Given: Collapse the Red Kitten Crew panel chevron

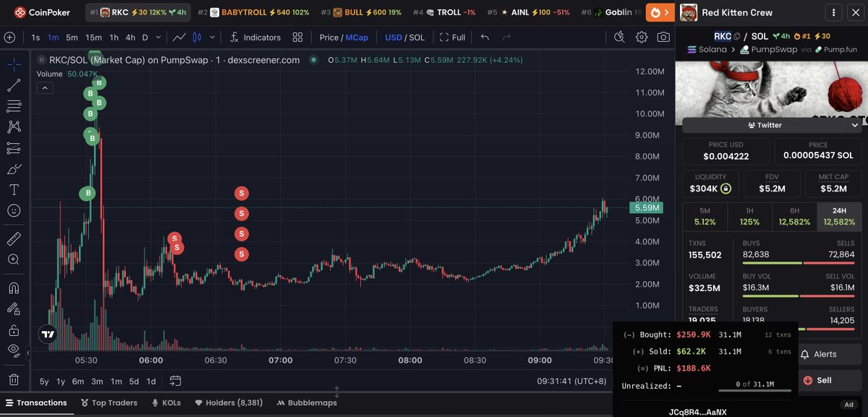Looking at the screenshot, I should 857,13.
